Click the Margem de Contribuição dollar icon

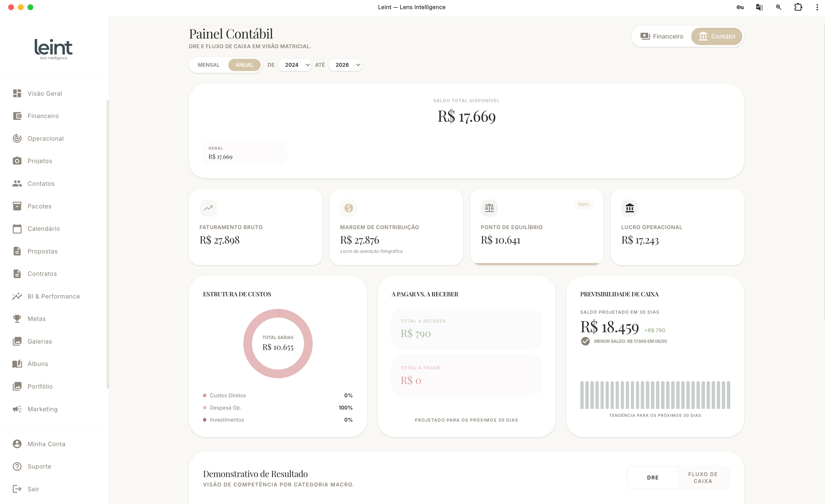pos(349,208)
